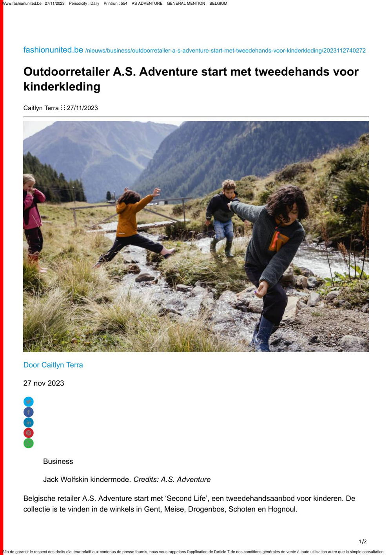Share article via the Twitter icon
The width and height of the screenshot is (392, 555).
click(29, 402)
